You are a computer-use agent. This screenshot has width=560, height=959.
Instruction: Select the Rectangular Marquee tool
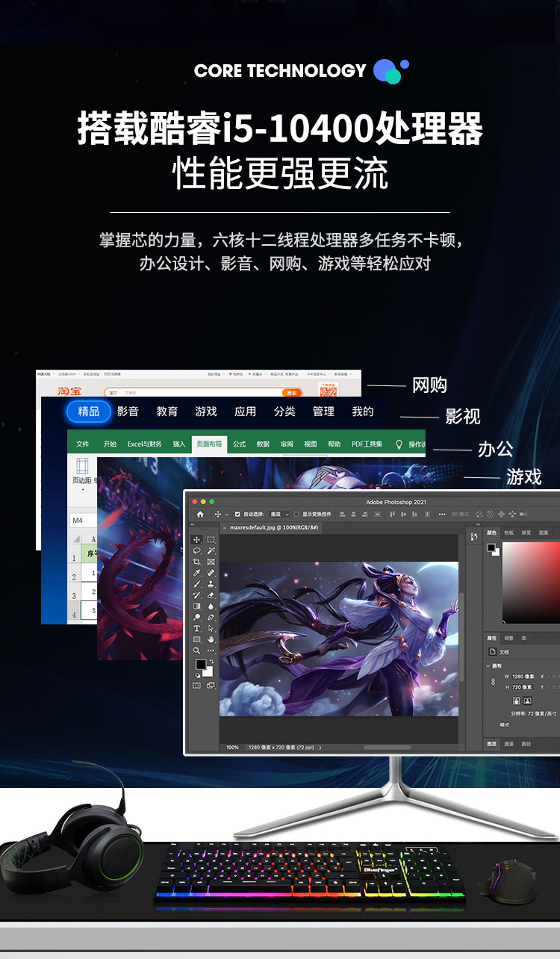(211, 539)
